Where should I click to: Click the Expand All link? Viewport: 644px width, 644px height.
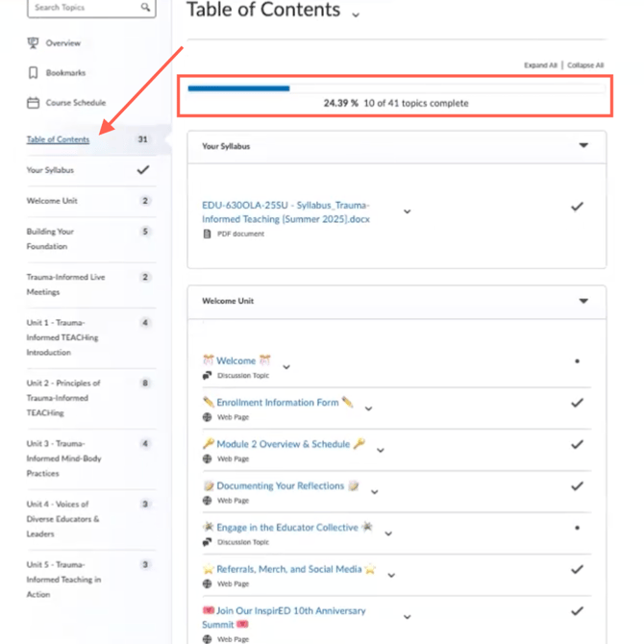pyautogui.click(x=540, y=65)
